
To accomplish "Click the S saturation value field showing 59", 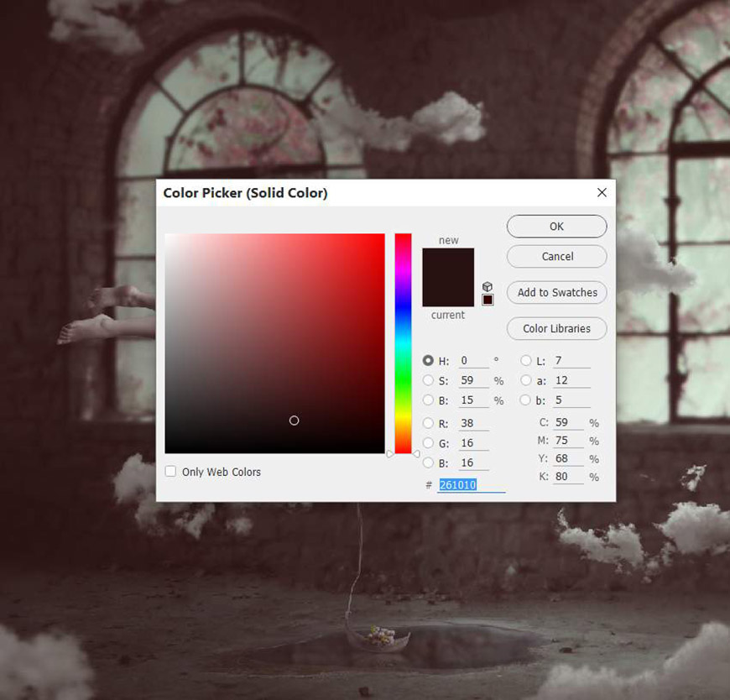I will [473, 380].
